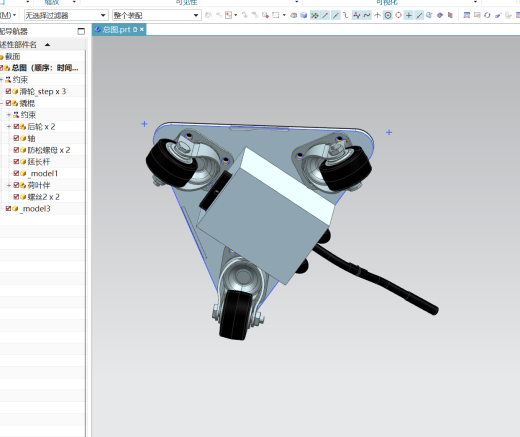Toggle the arc center snap point icon
The height and width of the screenshot is (437, 520).
[x=388, y=15]
